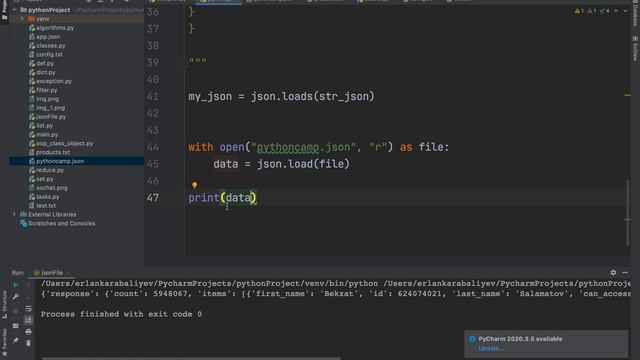The width and height of the screenshot is (640, 360).
Task: Click the yellow intention lightbulb in editor
Action: click(x=195, y=185)
